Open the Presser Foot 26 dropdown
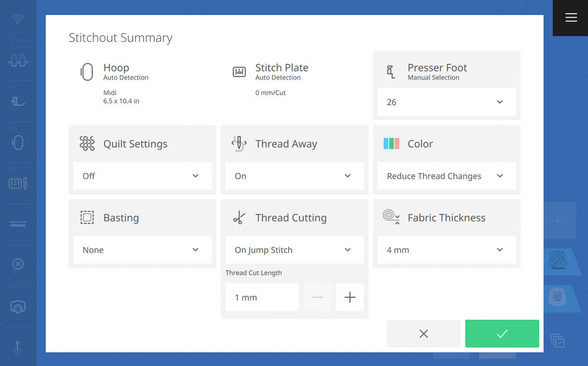588x366 pixels. [x=447, y=102]
